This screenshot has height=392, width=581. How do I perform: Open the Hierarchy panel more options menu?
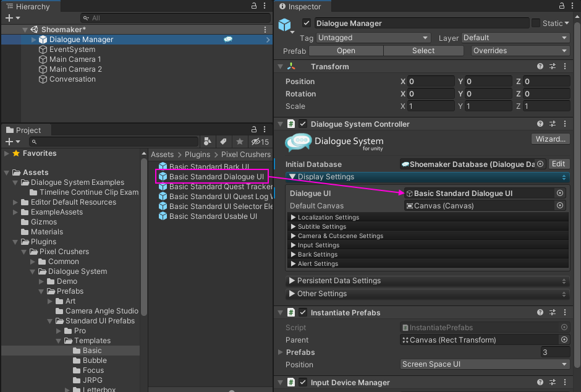click(265, 6)
